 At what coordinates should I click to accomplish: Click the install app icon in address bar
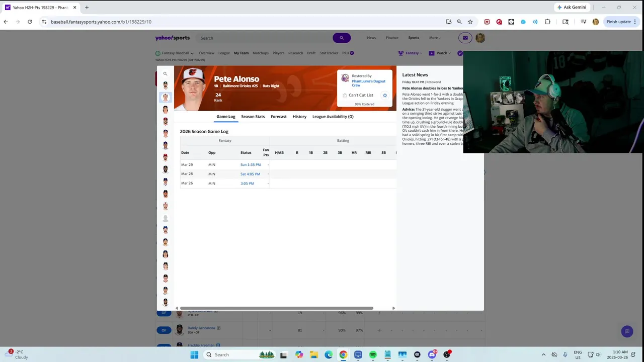pyautogui.click(x=448, y=22)
